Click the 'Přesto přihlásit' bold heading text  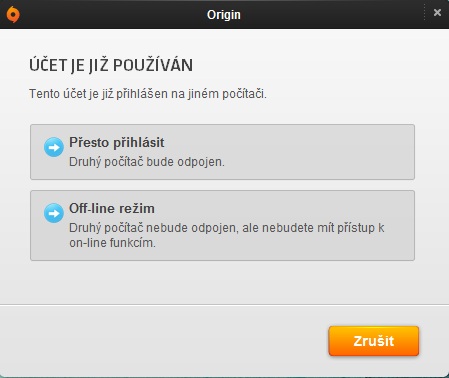click(117, 143)
